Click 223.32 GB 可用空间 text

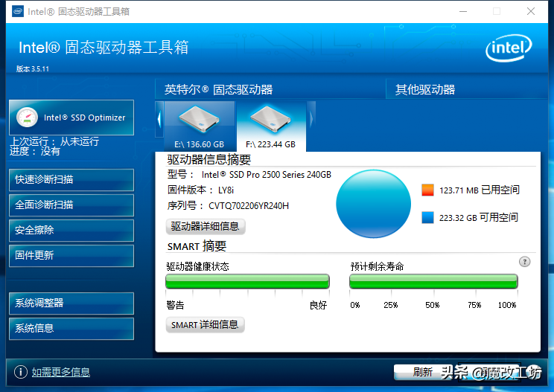pos(479,218)
